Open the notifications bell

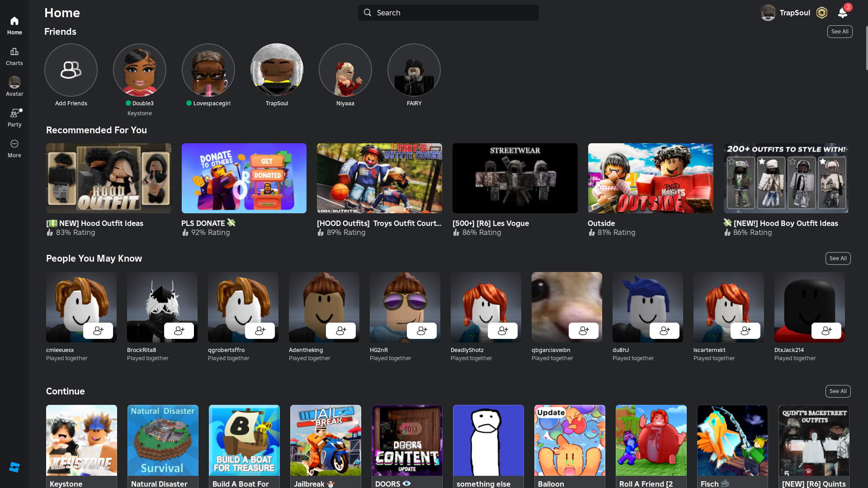(843, 13)
